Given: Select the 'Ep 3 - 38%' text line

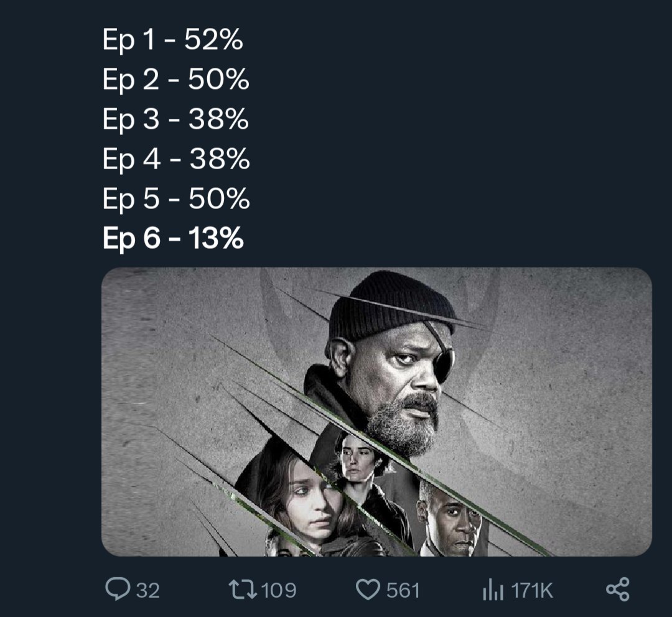Looking at the screenshot, I should click(175, 119).
